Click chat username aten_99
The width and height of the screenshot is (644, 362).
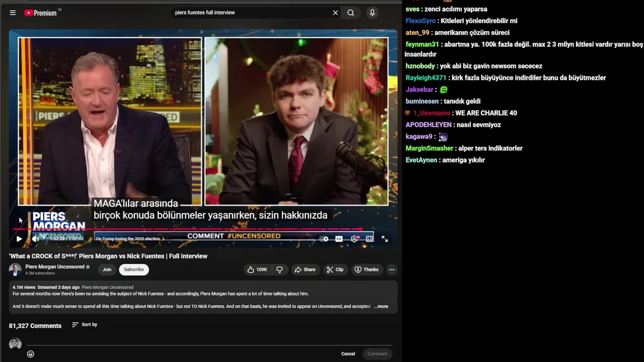point(418,33)
